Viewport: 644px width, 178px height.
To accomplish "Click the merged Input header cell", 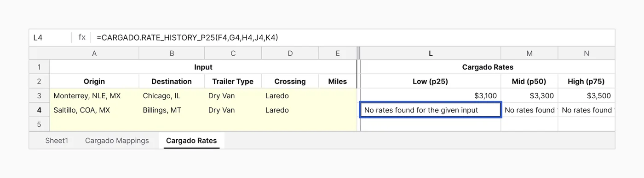I will point(203,67).
